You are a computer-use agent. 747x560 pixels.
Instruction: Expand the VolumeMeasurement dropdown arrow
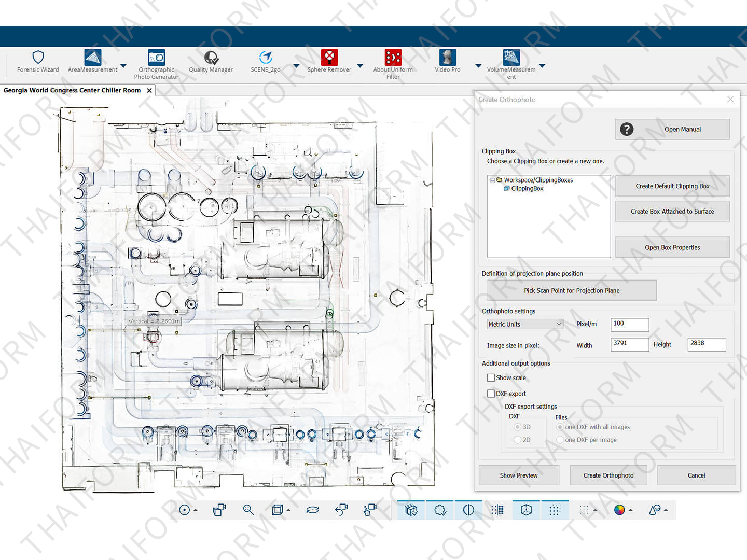pyautogui.click(x=542, y=66)
